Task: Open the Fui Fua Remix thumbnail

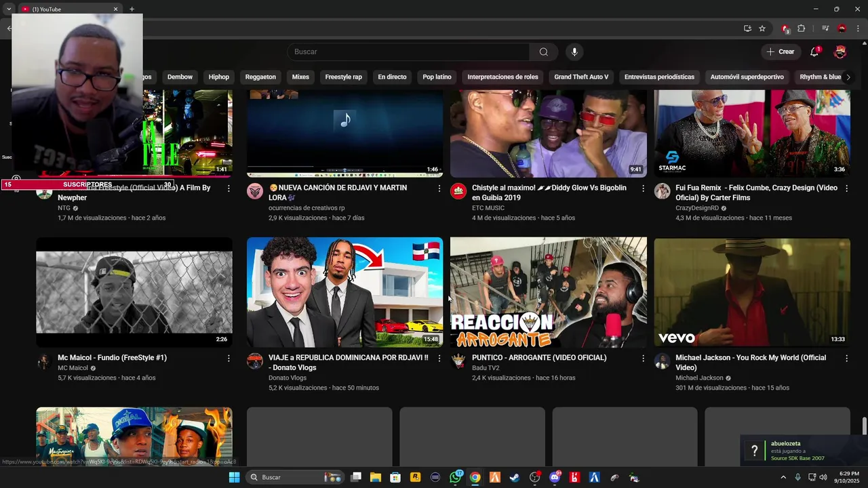Action: pos(752,134)
